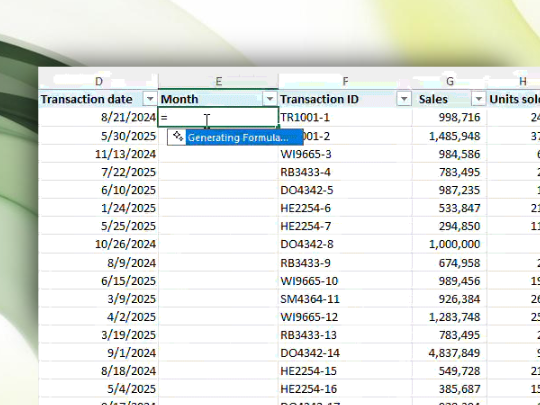
Task: Select transaction ID RB3433-13
Action: pyautogui.click(x=345, y=335)
